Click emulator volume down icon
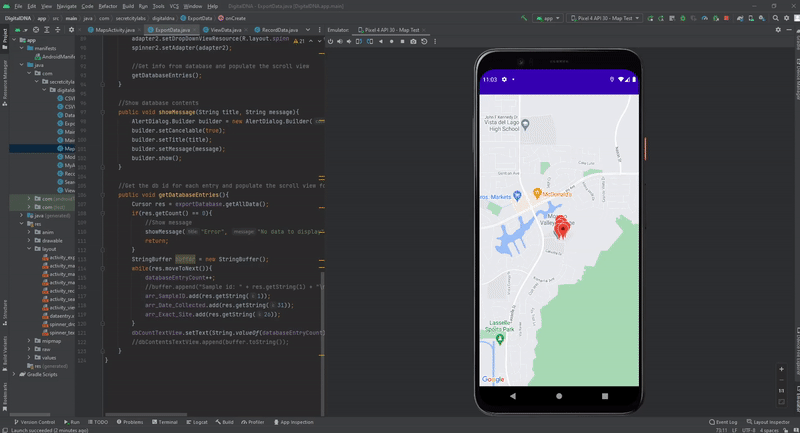Viewport: 800px width, 433px height. (349, 41)
